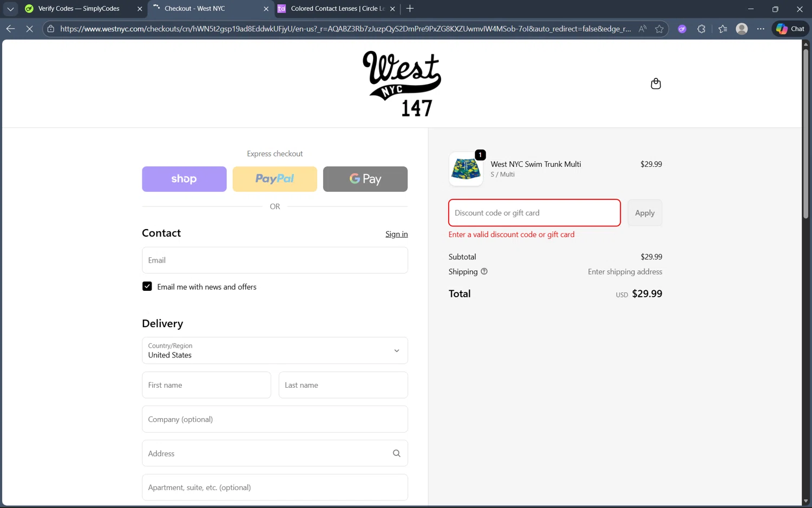Close the Checkout West NYC tab

pyautogui.click(x=266, y=9)
